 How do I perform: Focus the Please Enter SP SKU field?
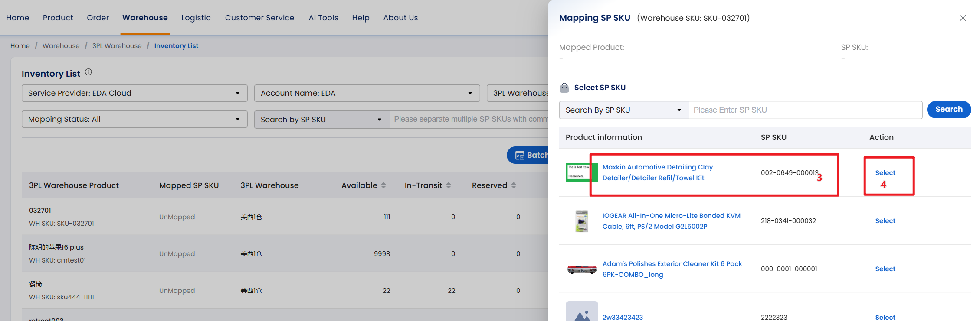pos(806,110)
